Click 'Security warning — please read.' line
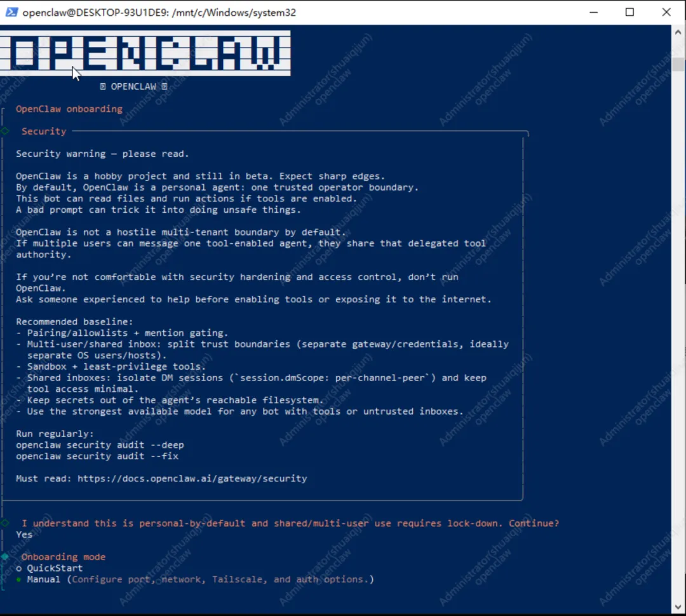 (x=102, y=154)
